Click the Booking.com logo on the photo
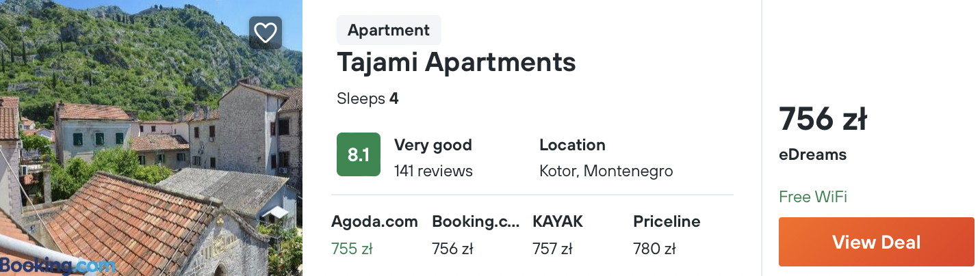Screen dimensions: 980x276 [x=57, y=265]
